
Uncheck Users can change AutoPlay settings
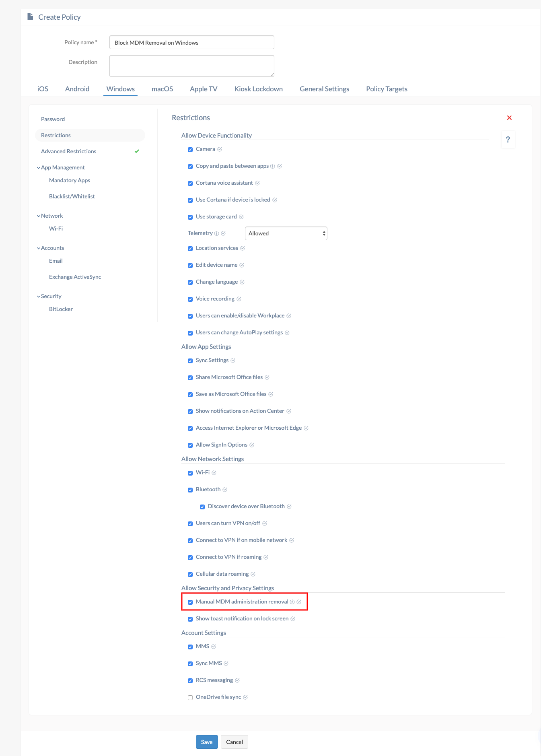[x=190, y=333]
